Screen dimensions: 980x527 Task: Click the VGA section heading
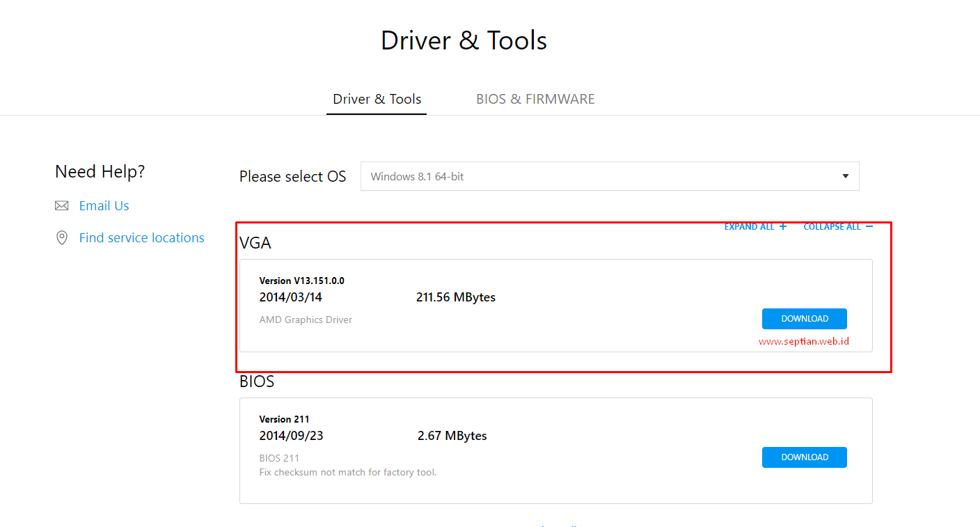(x=255, y=243)
